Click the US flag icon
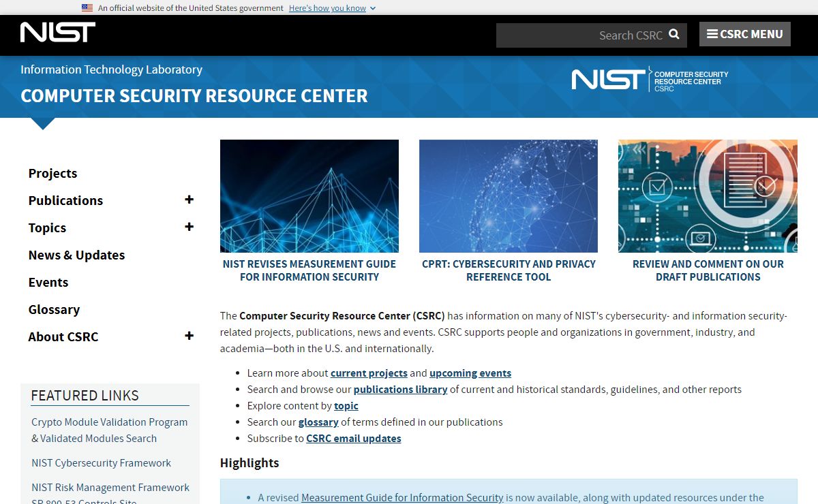 click(87, 8)
